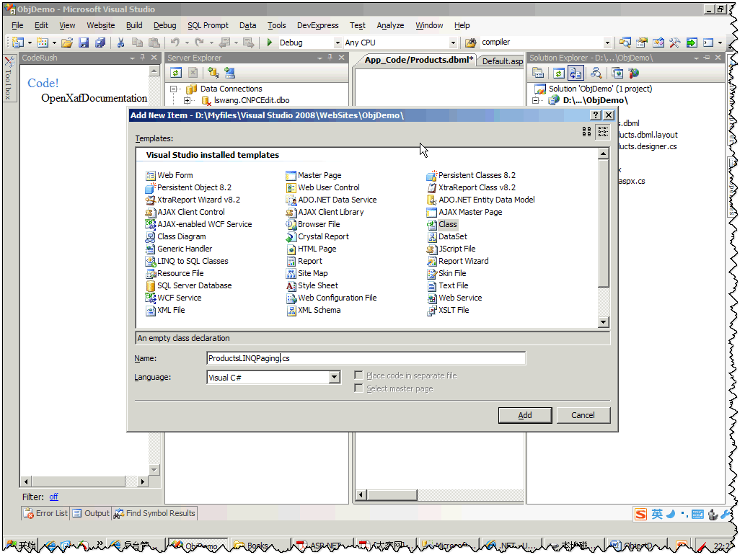
Task: Click the CodeRush Code! heading
Action: coord(43,84)
